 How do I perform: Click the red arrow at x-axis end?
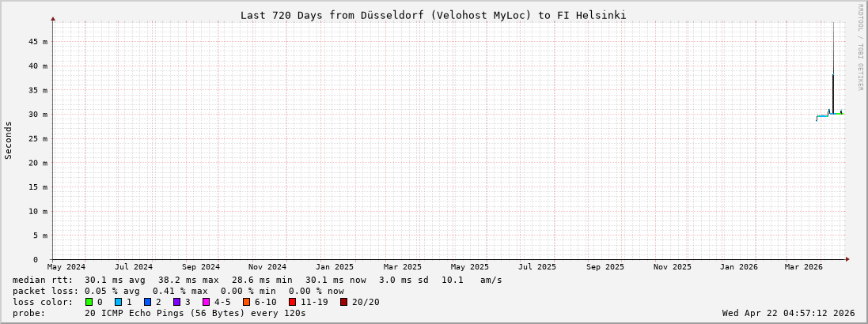click(847, 259)
